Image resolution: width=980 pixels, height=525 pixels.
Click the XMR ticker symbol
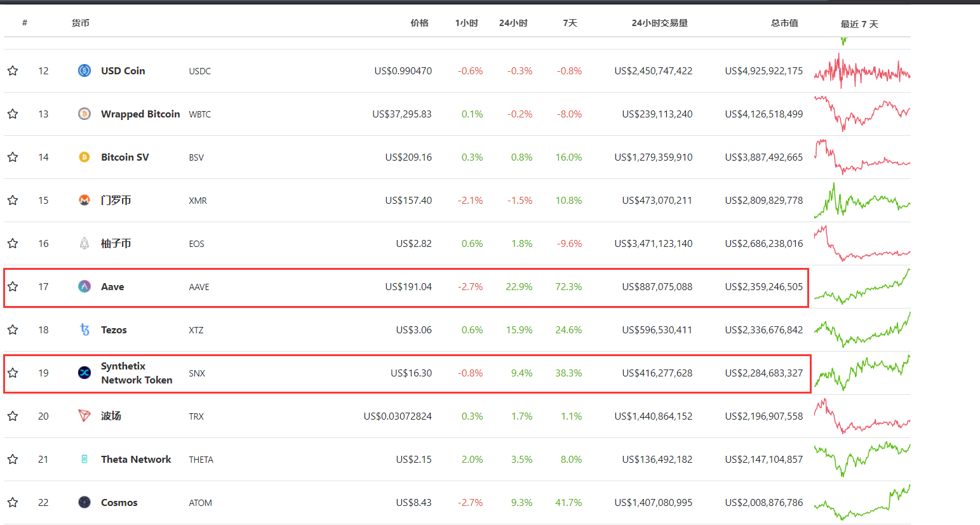(x=198, y=201)
